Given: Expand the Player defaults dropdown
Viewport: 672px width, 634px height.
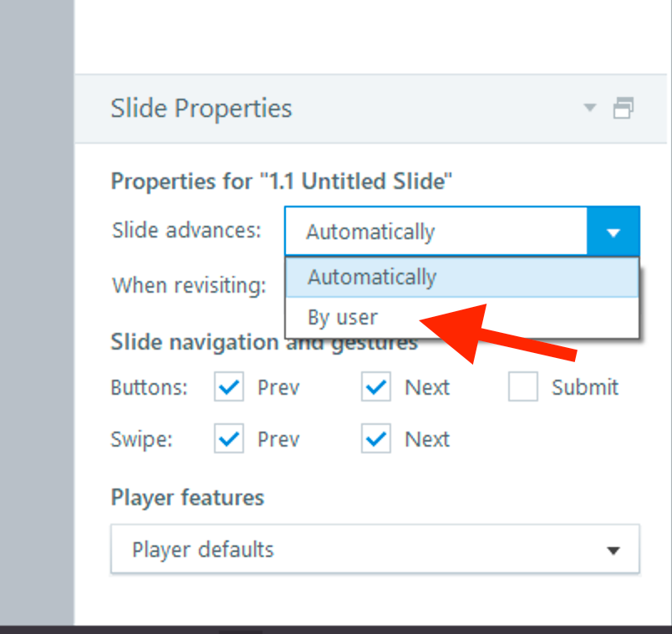Looking at the screenshot, I should (x=374, y=550).
